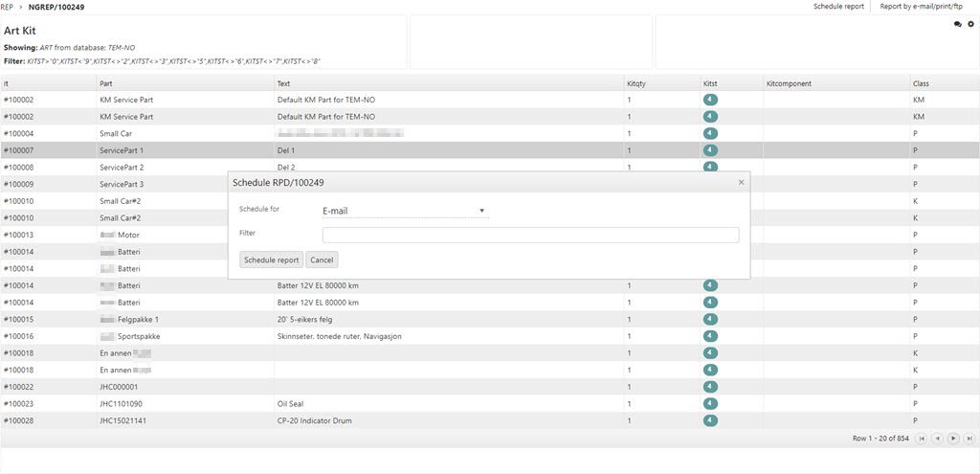Jump to the last page of rows
980x474 pixels.
pos(969,439)
